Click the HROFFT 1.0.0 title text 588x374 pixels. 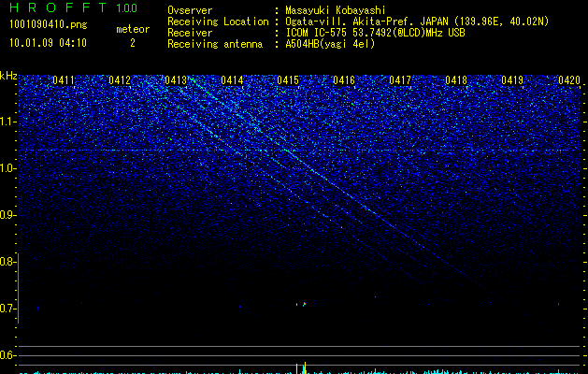tap(73, 7)
